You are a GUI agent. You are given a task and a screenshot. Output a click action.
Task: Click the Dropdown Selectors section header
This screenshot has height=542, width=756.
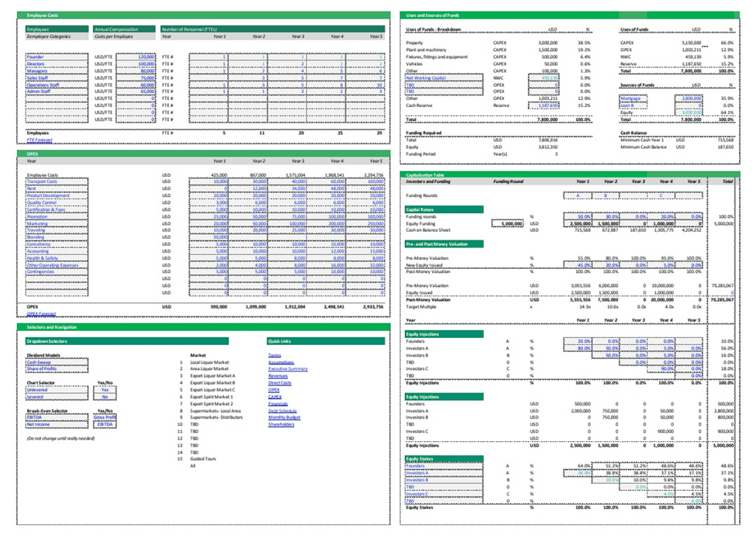pyautogui.click(x=127, y=341)
